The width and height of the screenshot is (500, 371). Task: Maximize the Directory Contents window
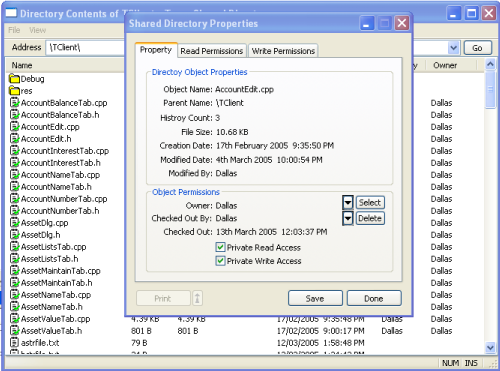pos(471,13)
